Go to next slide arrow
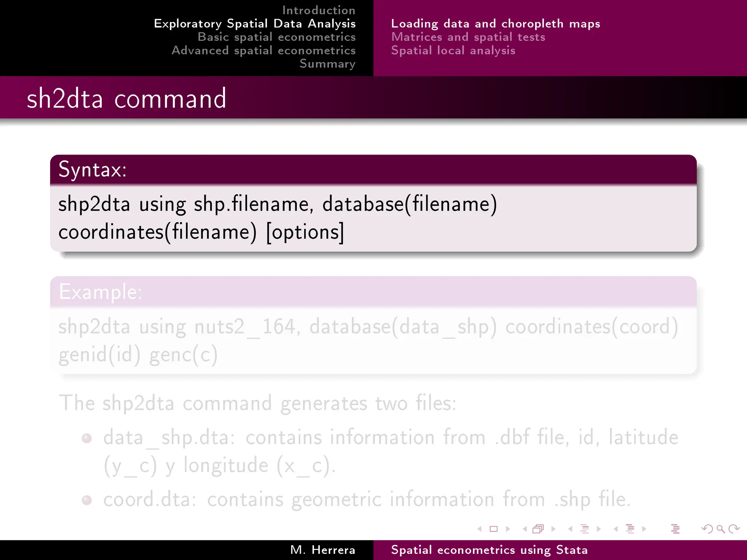This screenshot has width=747, height=560. point(508,529)
